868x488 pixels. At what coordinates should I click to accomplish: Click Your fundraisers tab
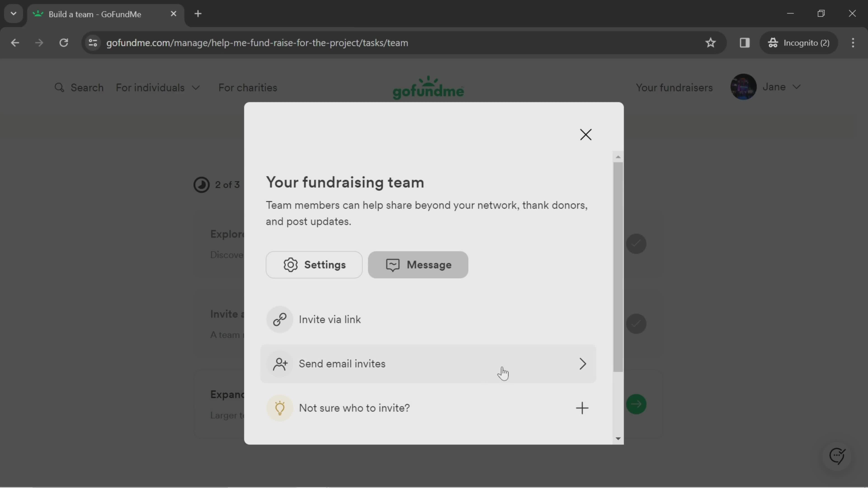click(674, 88)
